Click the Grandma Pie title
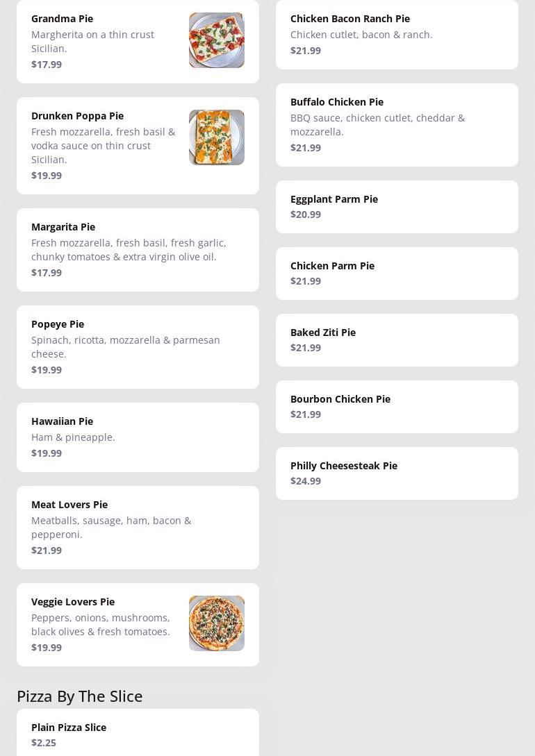This screenshot has width=535, height=756. (62, 19)
